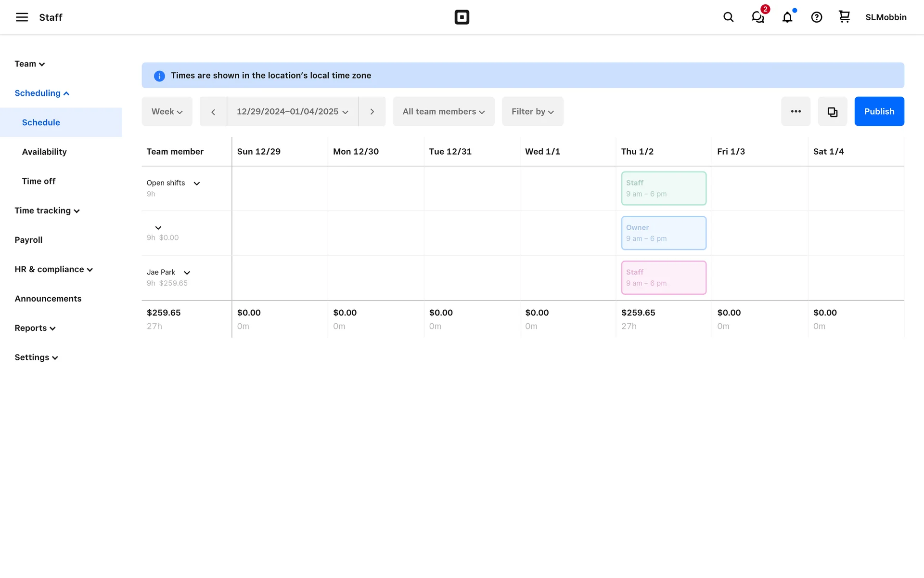924x578 pixels.
Task: Click the blue Publish button
Action: click(879, 112)
